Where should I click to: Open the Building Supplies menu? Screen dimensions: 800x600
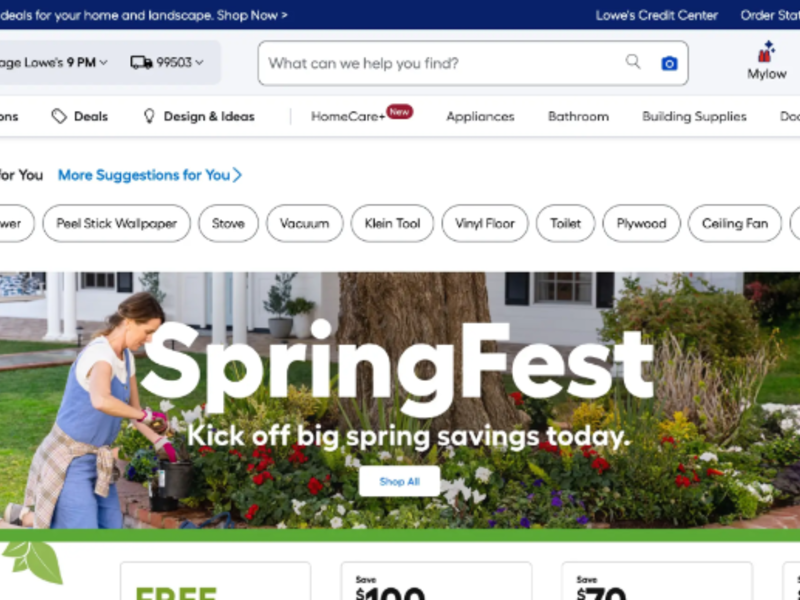pos(694,116)
